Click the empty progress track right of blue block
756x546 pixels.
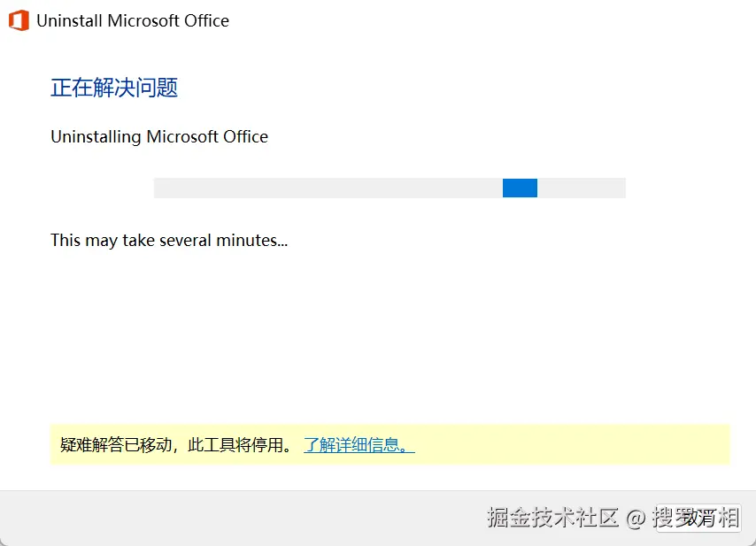tap(582, 188)
